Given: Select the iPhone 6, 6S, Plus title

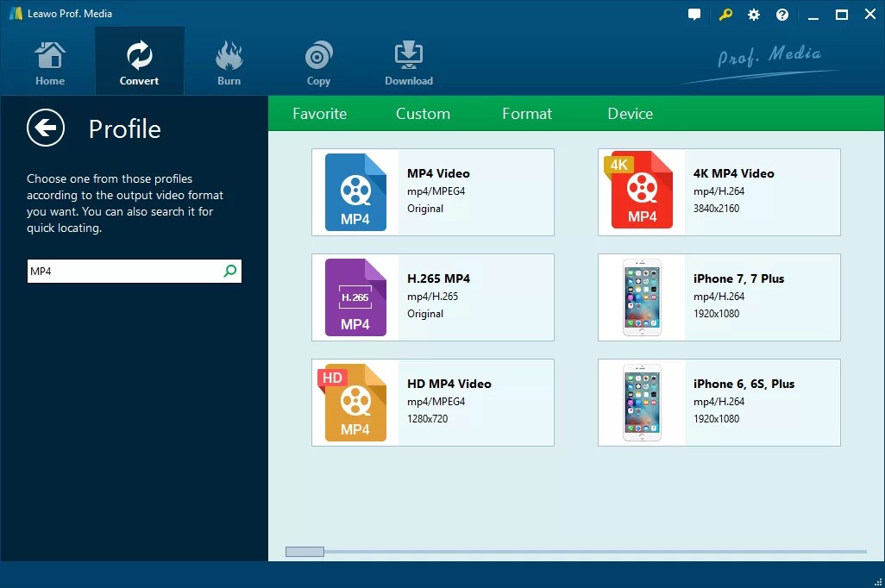Looking at the screenshot, I should [744, 384].
